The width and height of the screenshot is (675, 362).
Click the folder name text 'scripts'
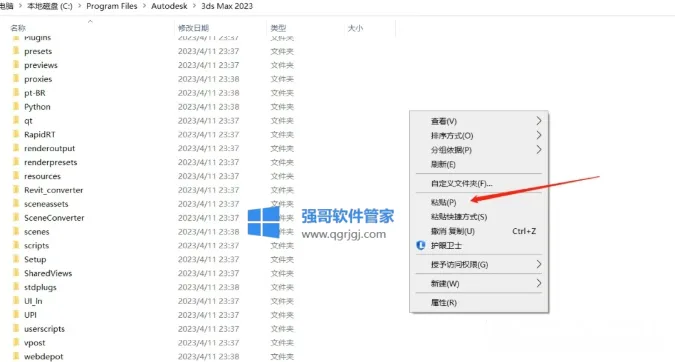(37, 246)
